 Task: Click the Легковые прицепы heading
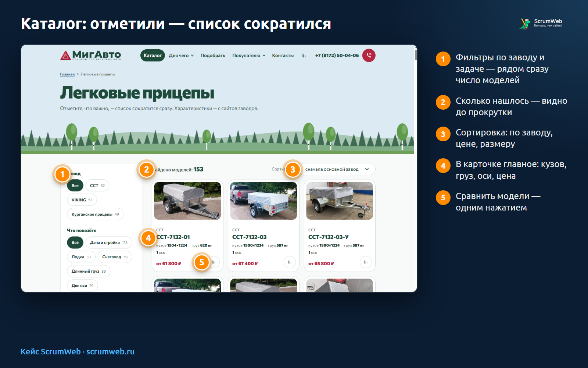(x=137, y=93)
